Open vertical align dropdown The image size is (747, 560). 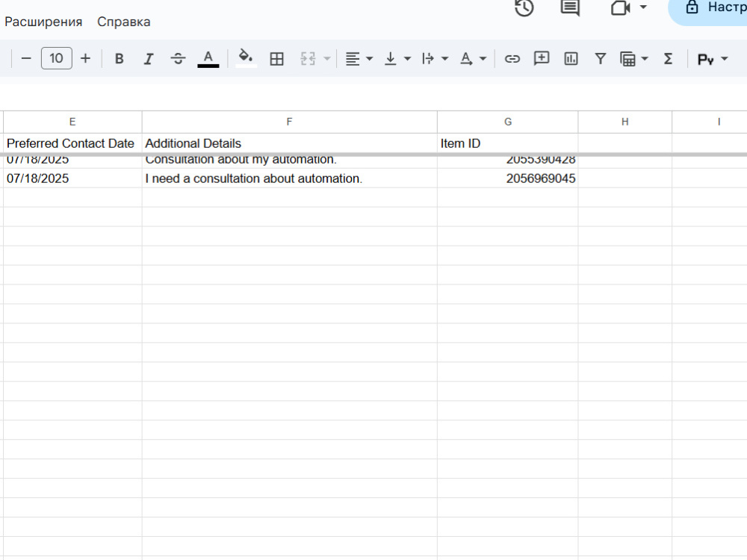397,58
